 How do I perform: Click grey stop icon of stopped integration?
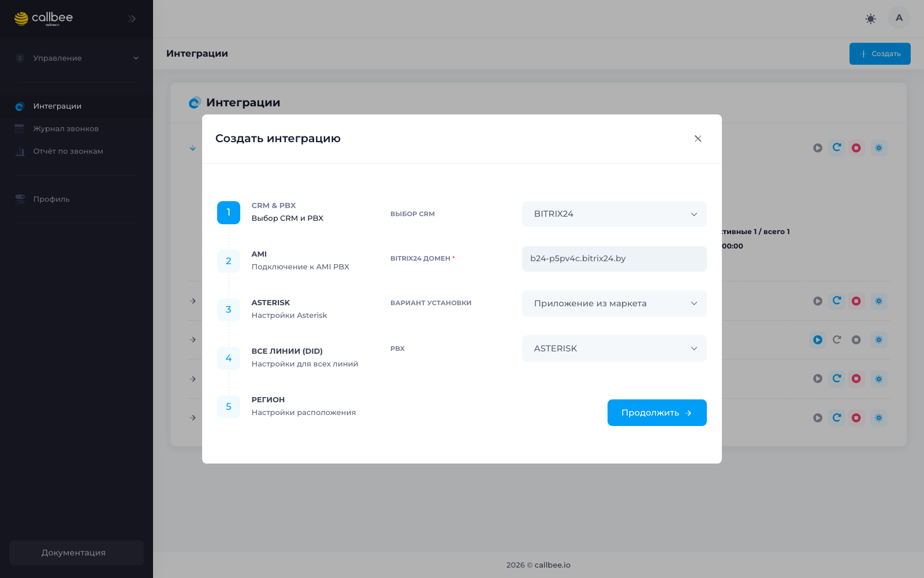856,340
